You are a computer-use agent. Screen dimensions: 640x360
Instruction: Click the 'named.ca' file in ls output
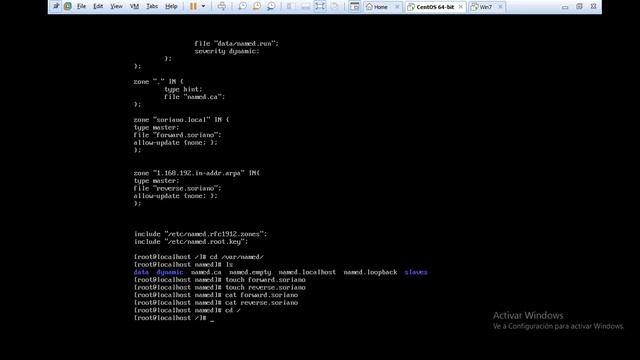pos(206,272)
